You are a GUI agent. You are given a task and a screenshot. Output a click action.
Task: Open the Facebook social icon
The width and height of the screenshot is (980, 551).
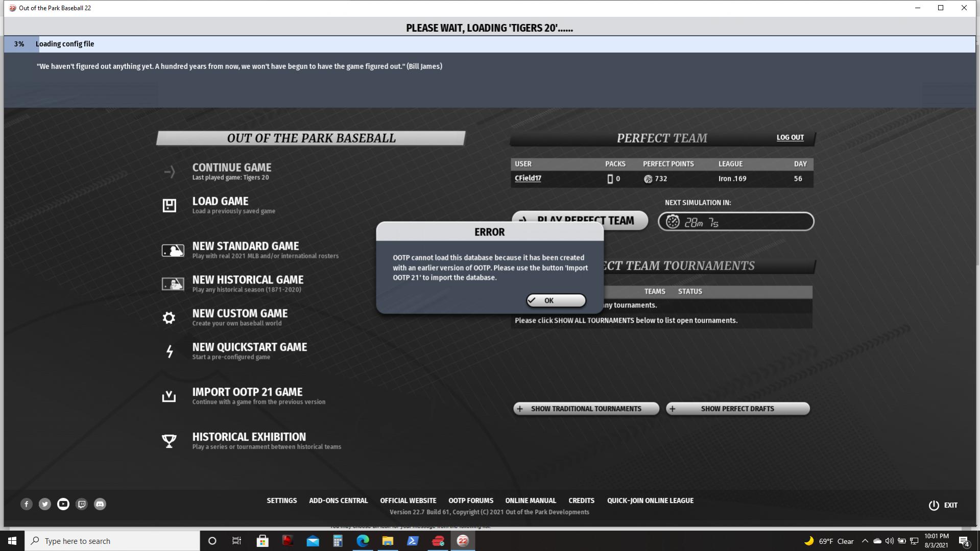click(x=27, y=504)
